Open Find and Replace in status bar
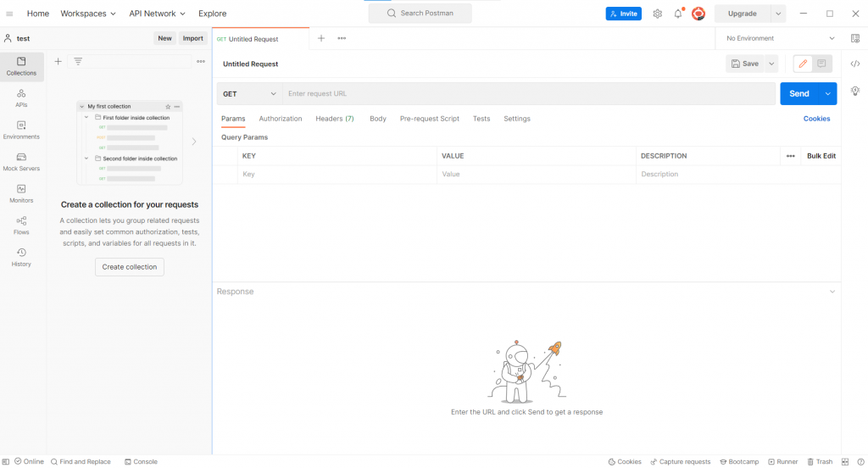The height and width of the screenshot is (468, 868). point(81,462)
